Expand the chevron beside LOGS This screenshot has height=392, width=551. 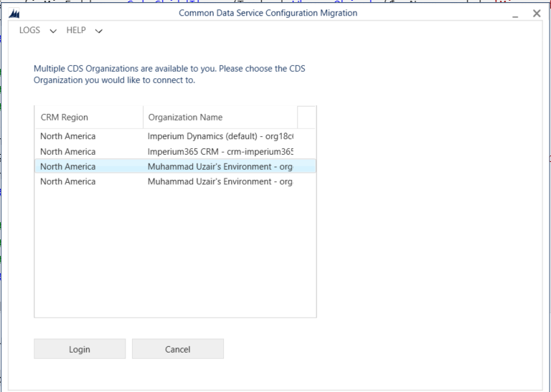coord(54,32)
